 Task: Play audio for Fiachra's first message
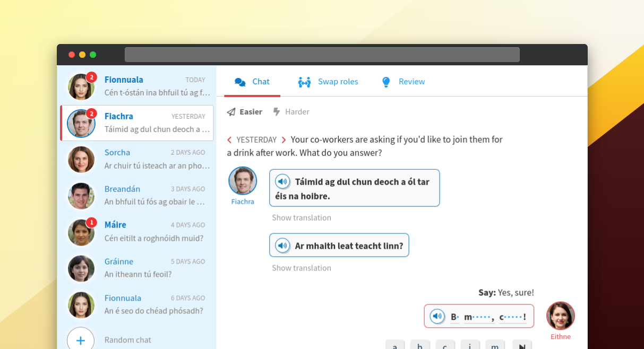tap(282, 181)
